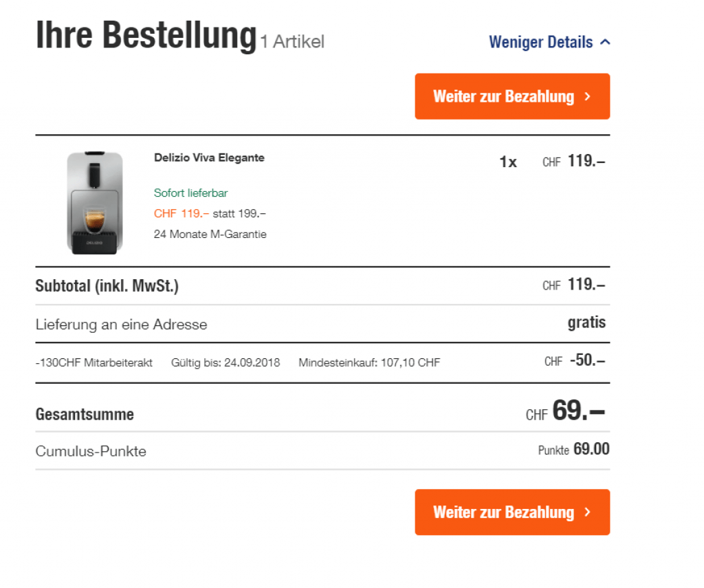
Task: Click the -50.– discount amount
Action: [x=587, y=361]
